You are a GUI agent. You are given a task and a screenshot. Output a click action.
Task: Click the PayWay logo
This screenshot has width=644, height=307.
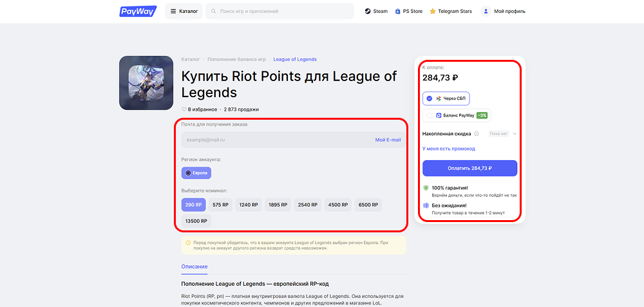pos(138,11)
